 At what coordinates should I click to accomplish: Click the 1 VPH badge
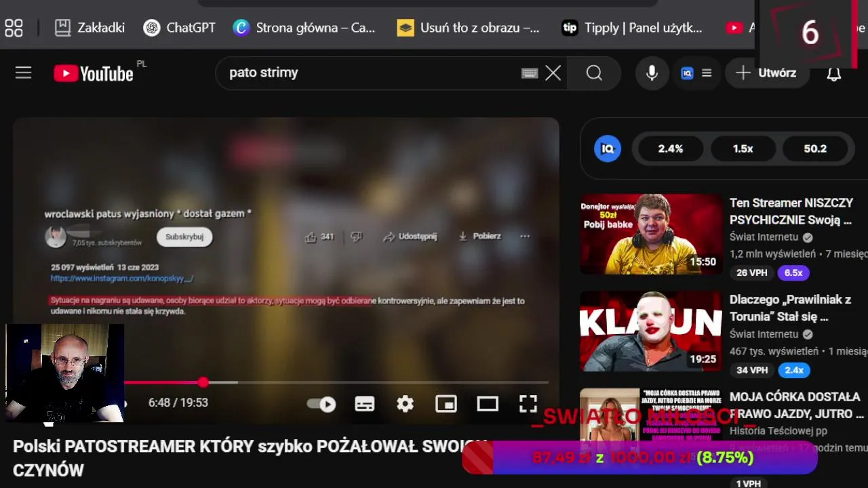click(x=749, y=483)
